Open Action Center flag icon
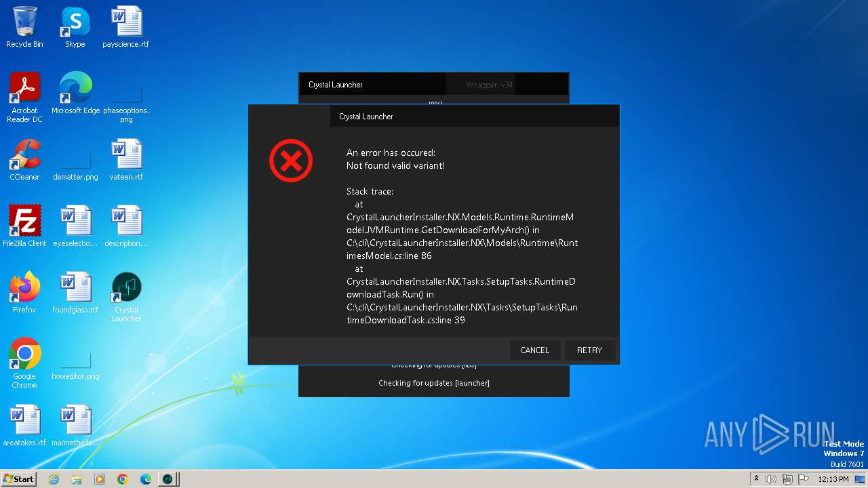This screenshot has width=868, height=488. click(x=803, y=479)
